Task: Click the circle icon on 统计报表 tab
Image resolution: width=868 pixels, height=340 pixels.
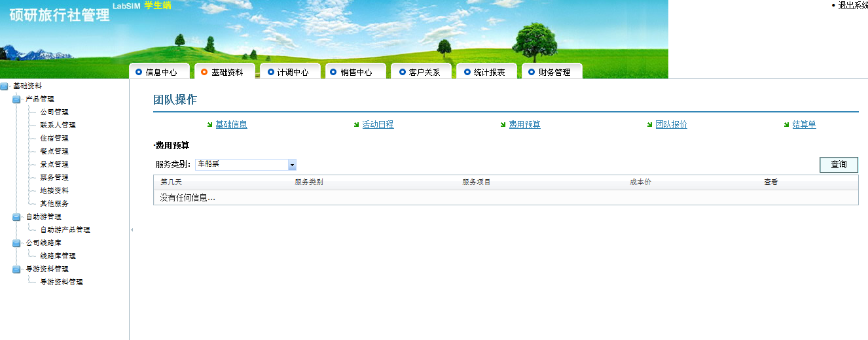Action: [467, 72]
